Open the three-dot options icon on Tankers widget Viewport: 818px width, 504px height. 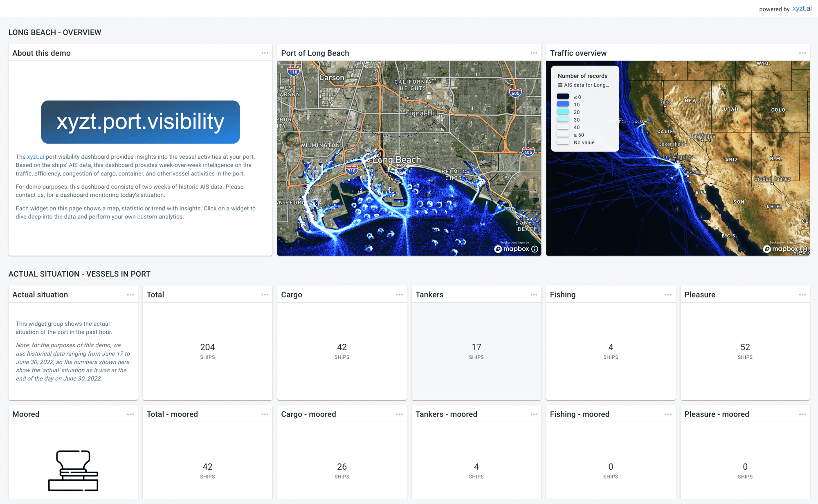pos(534,294)
